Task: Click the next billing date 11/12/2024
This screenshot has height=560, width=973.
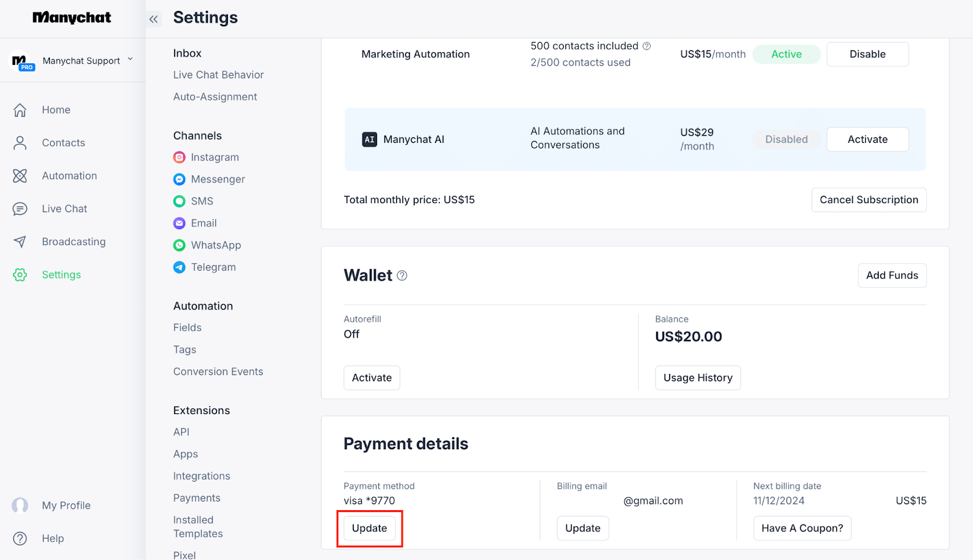Action: (779, 501)
